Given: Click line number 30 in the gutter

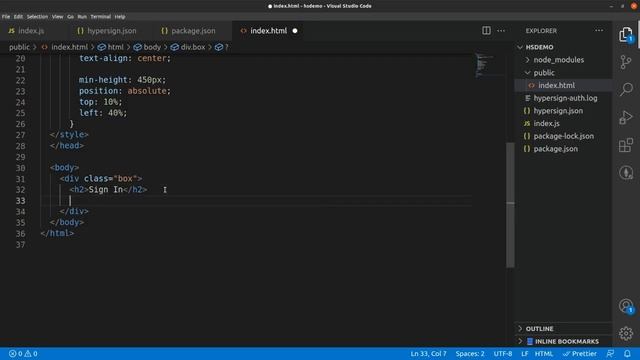Looking at the screenshot, I should (x=20, y=168).
